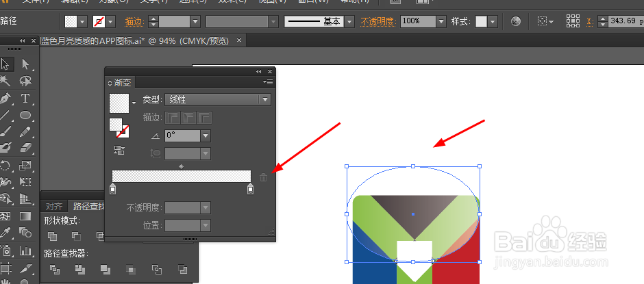Click Reverse Gradient icon in Gradient panel
Image resolution: width=644 pixels, height=284 pixels.
point(119,151)
